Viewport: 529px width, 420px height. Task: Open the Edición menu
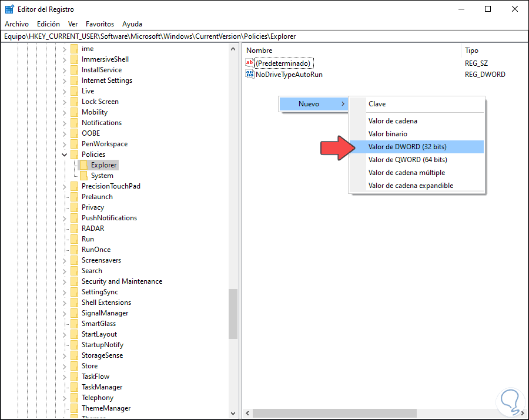point(48,24)
